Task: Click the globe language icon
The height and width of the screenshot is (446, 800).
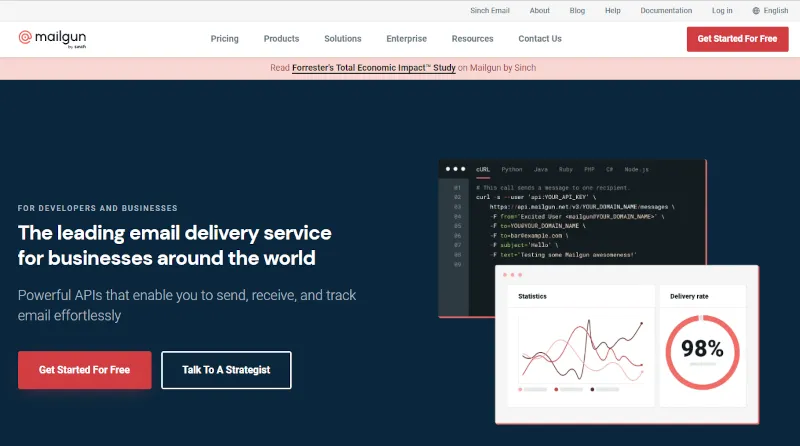Action: pos(756,11)
